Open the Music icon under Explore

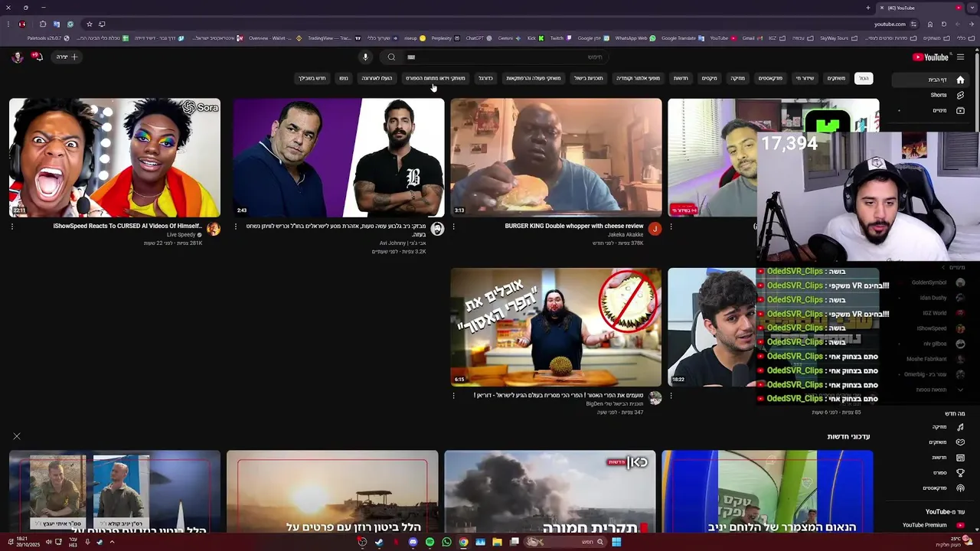coord(960,427)
